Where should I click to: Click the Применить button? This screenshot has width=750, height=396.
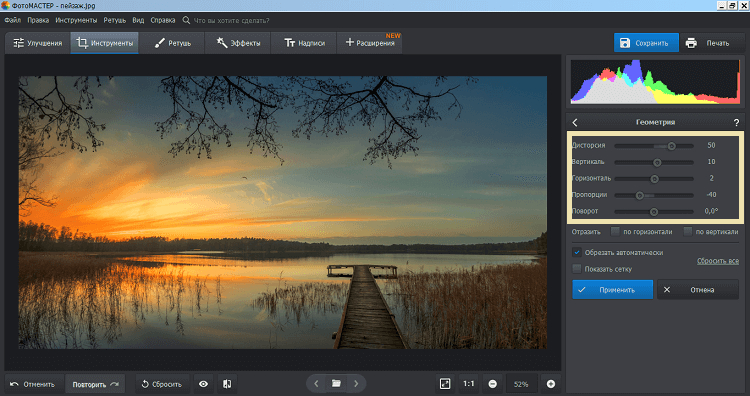click(613, 290)
